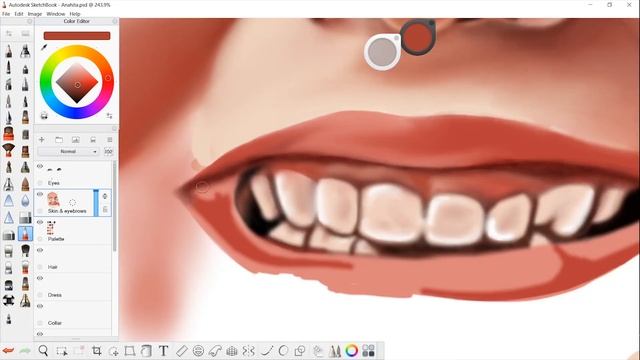Open color sliders icon below the color wheel
The height and width of the screenshot is (360, 640).
[109, 116]
